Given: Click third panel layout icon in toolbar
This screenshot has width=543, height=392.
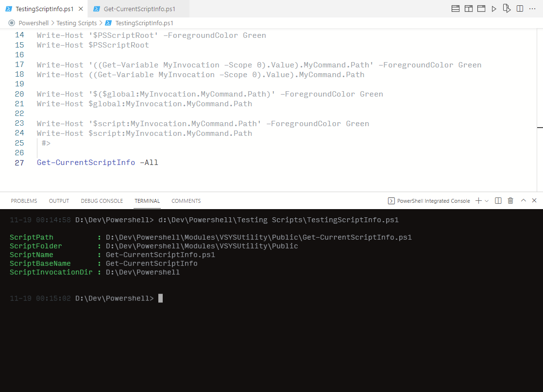Looking at the screenshot, I should [x=481, y=9].
